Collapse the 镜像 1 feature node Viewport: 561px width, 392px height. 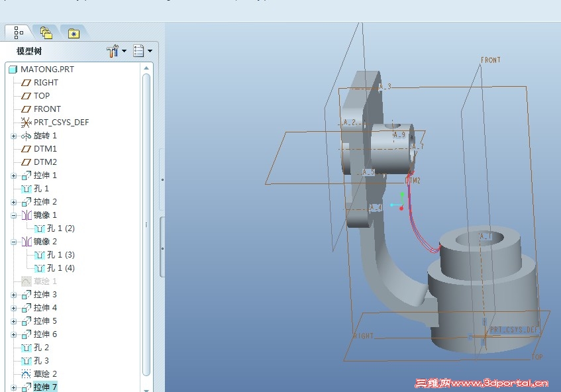click(14, 215)
